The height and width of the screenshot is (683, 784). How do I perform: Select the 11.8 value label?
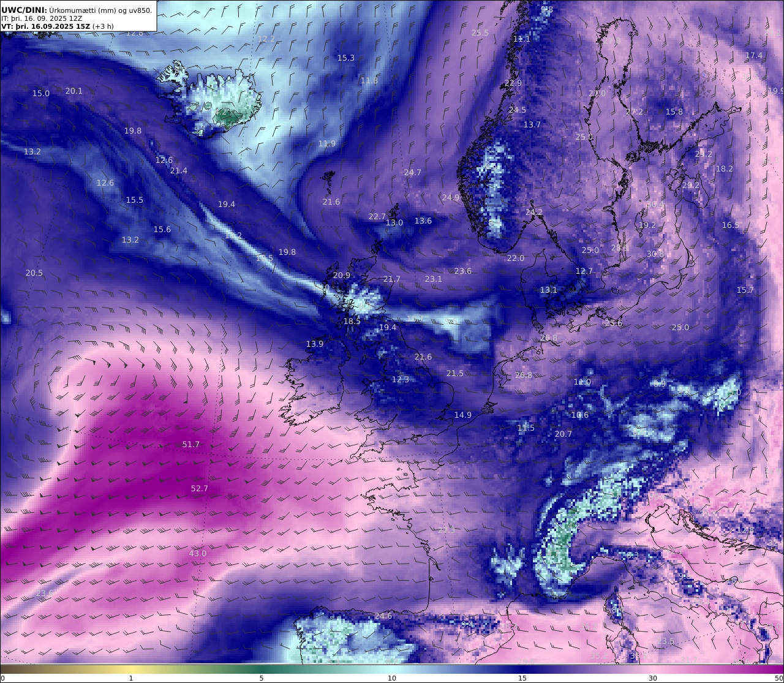coord(369,80)
